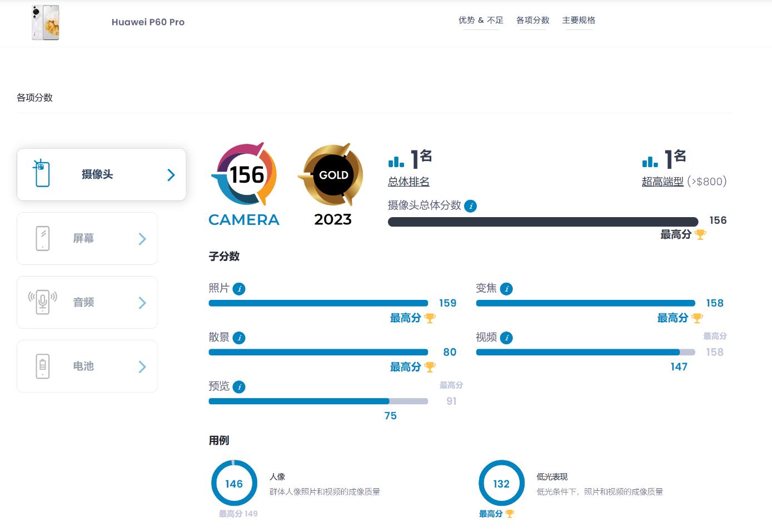The image size is (772, 532).
Task: Click the chevron arrow on 音频 card
Action: [142, 303]
